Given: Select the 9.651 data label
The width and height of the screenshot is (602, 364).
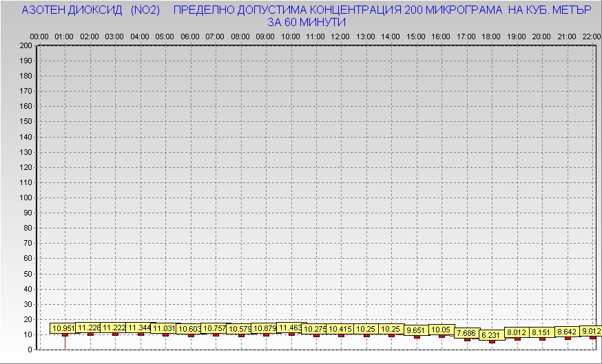Looking at the screenshot, I should [x=416, y=330].
